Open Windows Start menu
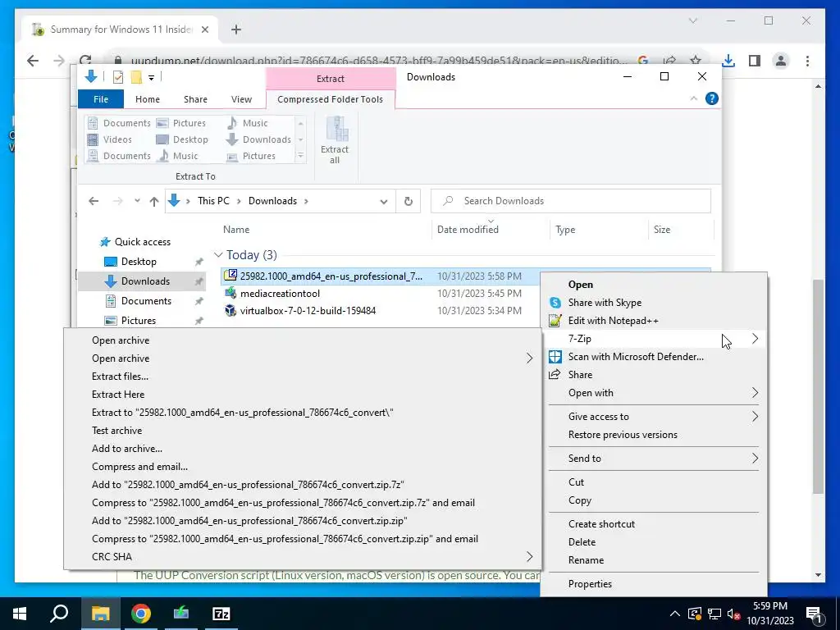The height and width of the screenshot is (630, 840). pyautogui.click(x=20, y=614)
